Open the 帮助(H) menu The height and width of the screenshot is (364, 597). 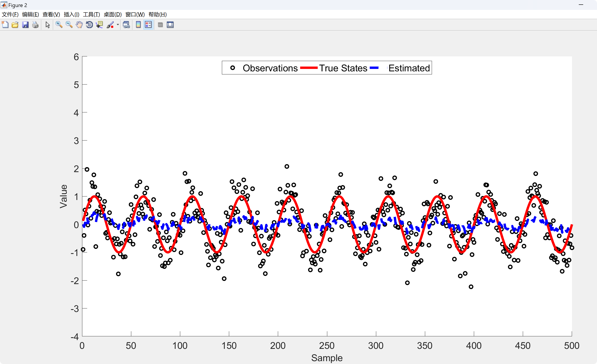coord(158,14)
